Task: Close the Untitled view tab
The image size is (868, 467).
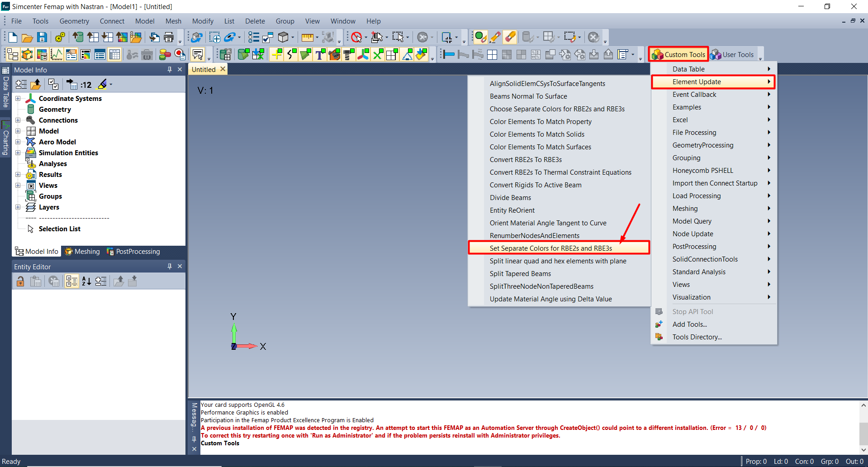Action: pyautogui.click(x=223, y=69)
